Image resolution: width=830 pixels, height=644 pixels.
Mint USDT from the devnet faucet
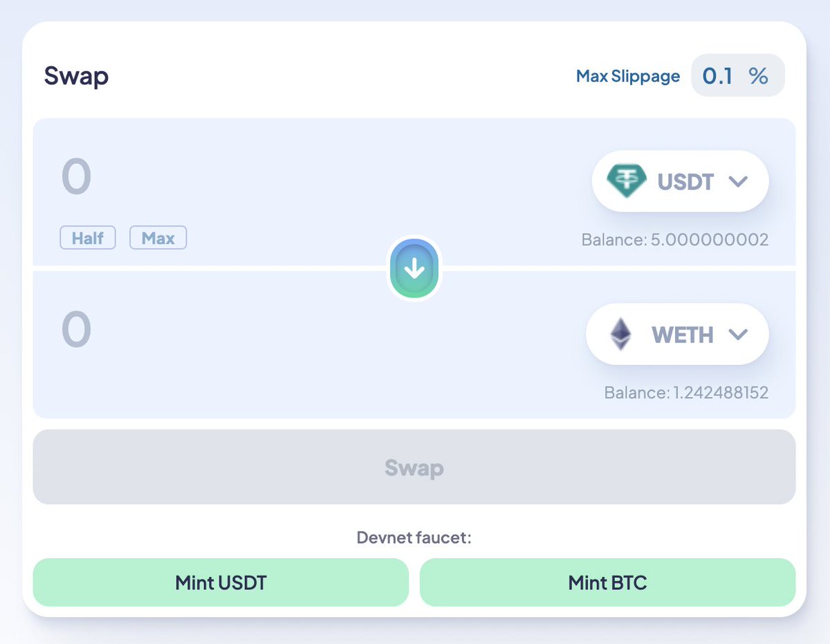click(x=221, y=582)
